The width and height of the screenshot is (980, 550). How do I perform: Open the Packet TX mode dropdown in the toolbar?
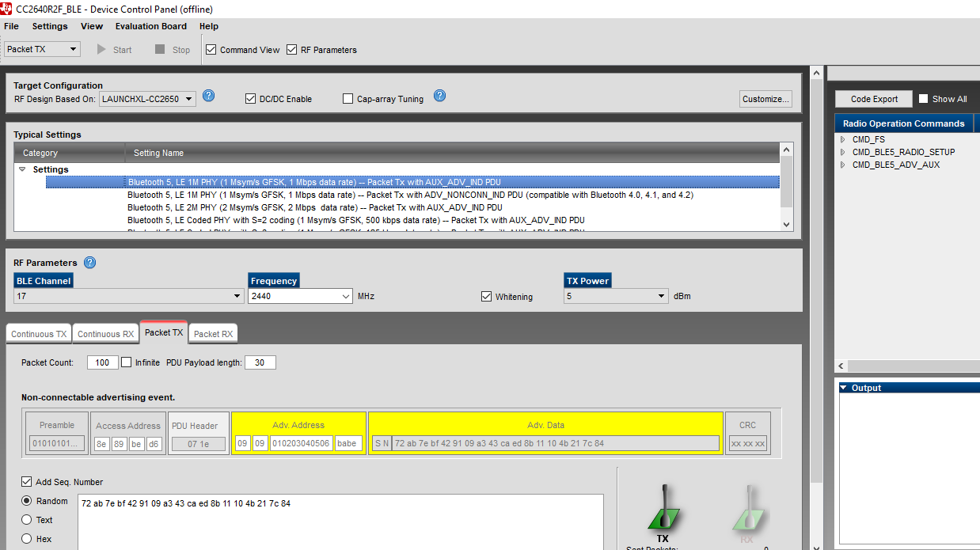(42, 49)
